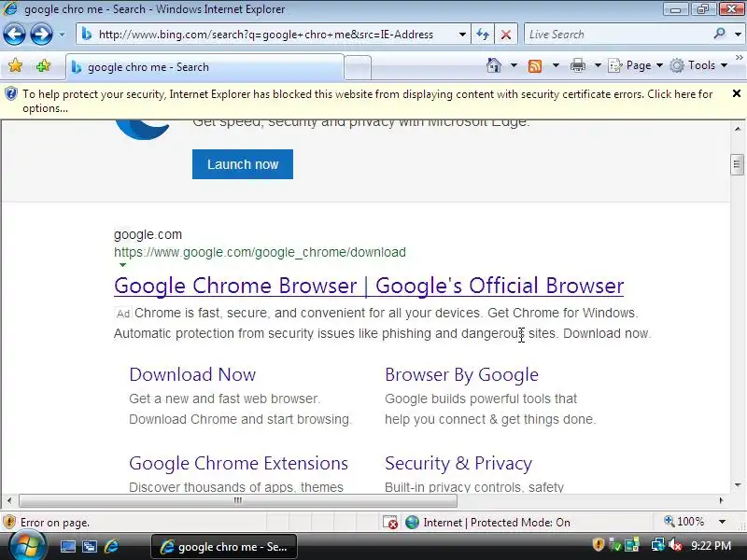Click the Home page icon
The width and height of the screenshot is (747, 560).
(x=494, y=65)
